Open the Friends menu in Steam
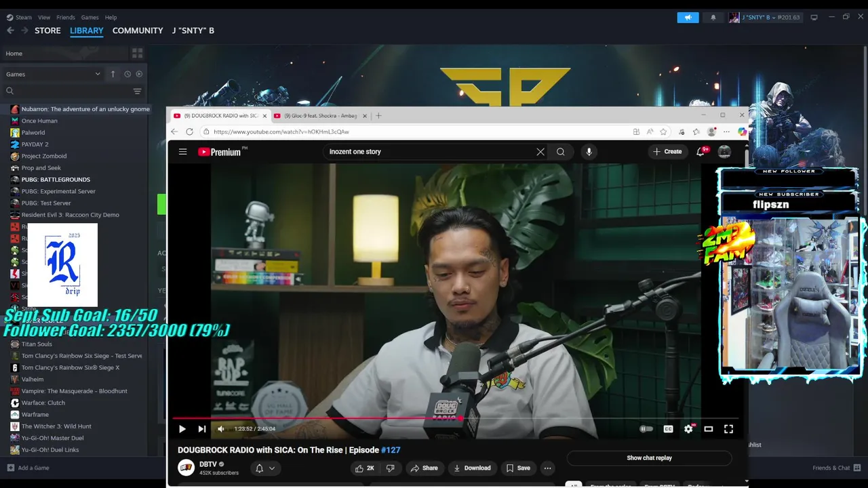Viewport: 868px width, 488px height. coord(66,17)
